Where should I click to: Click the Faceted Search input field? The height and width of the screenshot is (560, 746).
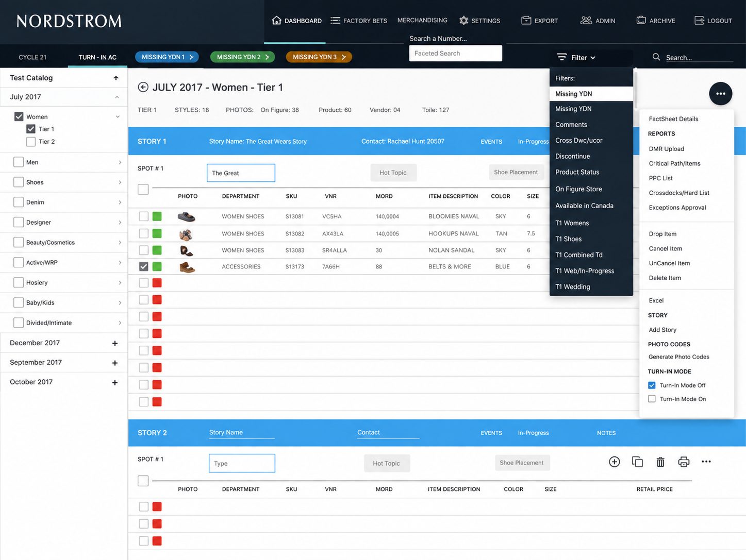tap(456, 53)
